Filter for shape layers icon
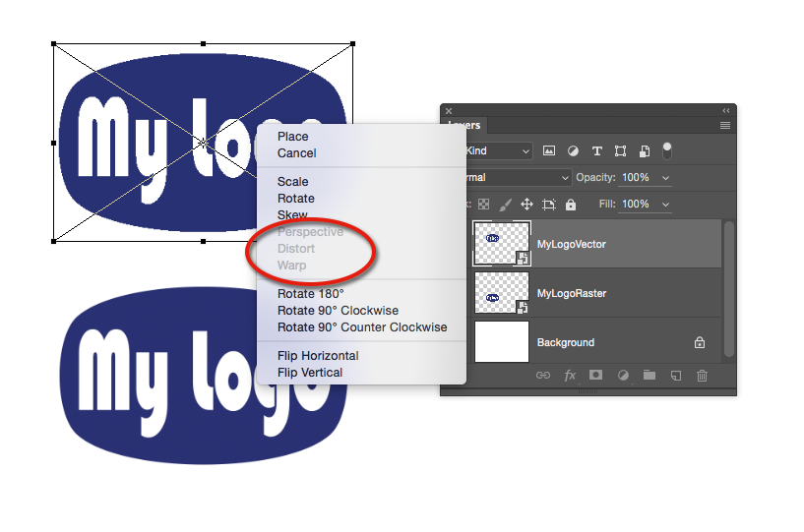This screenshot has width=804, height=532. coord(620,150)
